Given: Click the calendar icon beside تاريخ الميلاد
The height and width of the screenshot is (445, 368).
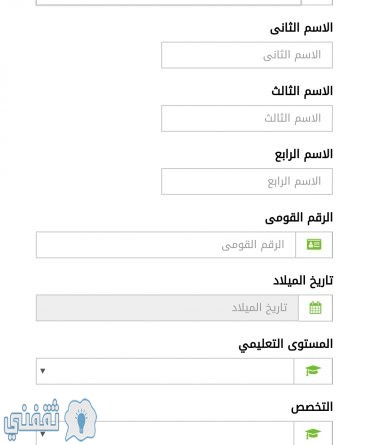Looking at the screenshot, I should [315, 308].
